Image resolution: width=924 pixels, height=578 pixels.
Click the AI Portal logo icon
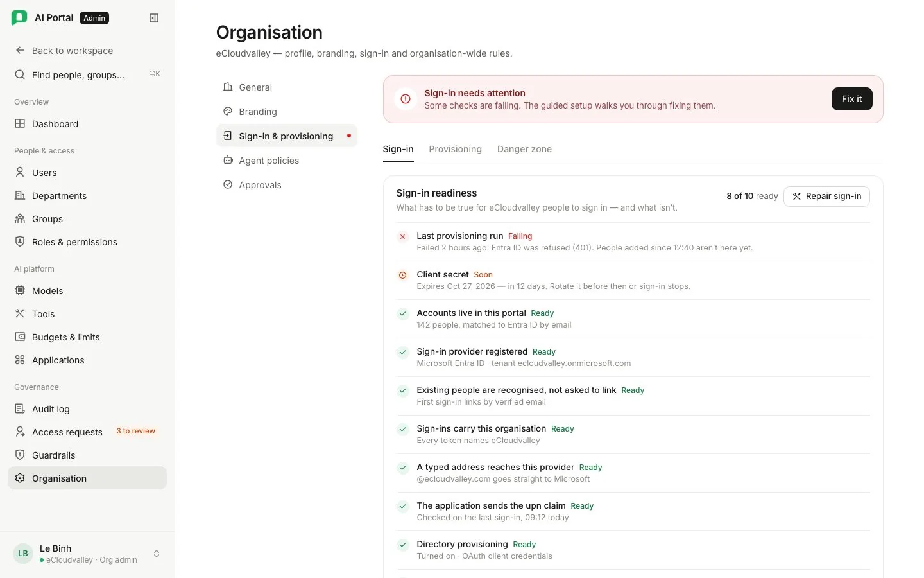click(19, 18)
